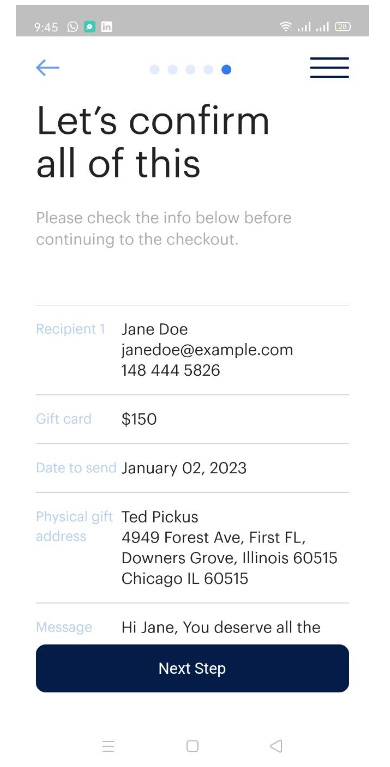Tap the WhatsApp status bar icon
Image resolution: width=390 pixels, height=767 pixels.
click(x=72, y=27)
